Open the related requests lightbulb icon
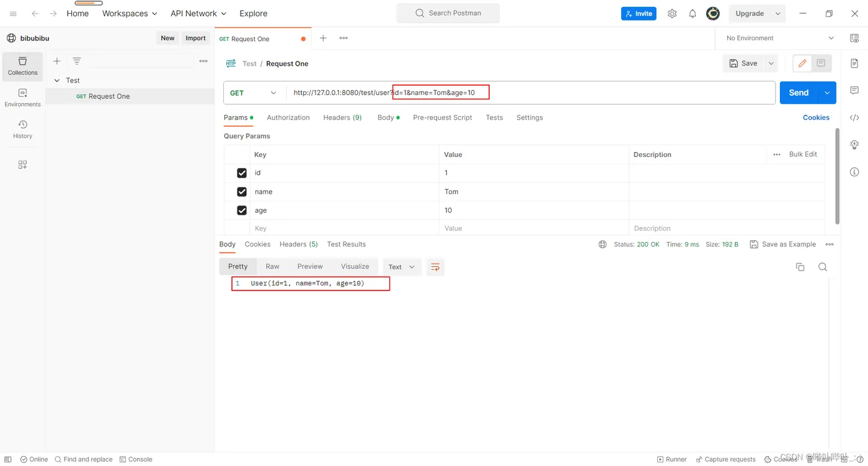The width and height of the screenshot is (868, 466). coord(854,145)
